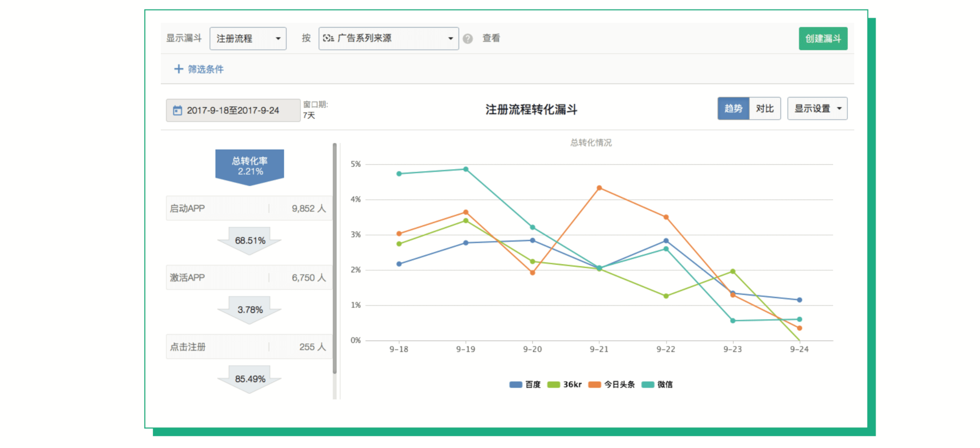Image resolution: width=980 pixels, height=448 pixels.
Task: Click the 68.51% conversion arrow
Action: [x=250, y=241]
